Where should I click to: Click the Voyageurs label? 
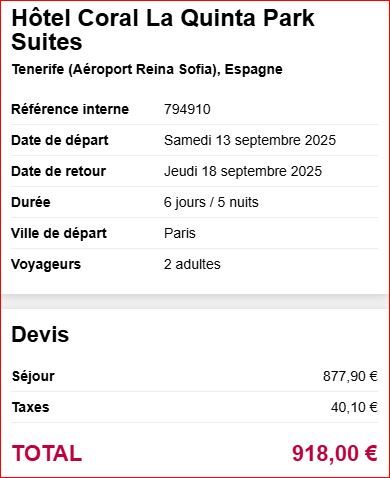pos(46,264)
